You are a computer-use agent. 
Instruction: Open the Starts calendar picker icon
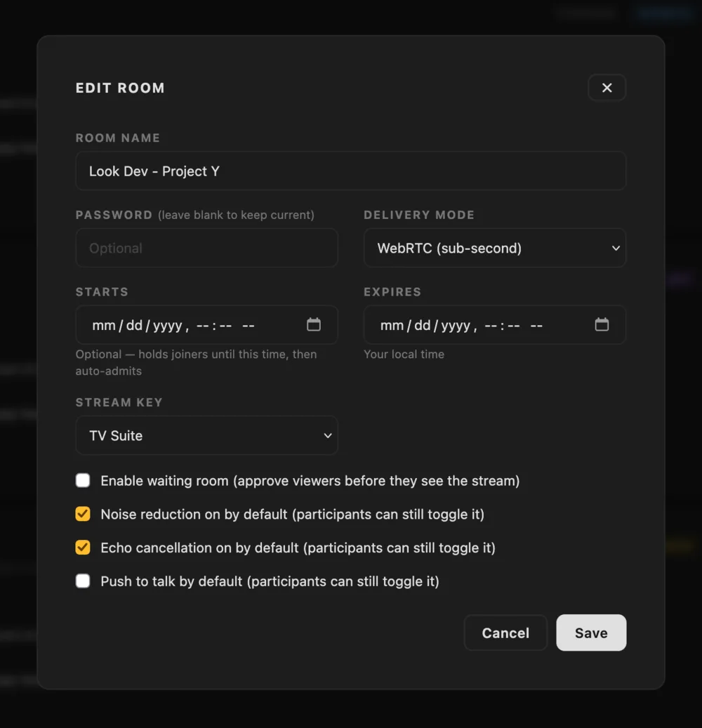[x=313, y=324]
